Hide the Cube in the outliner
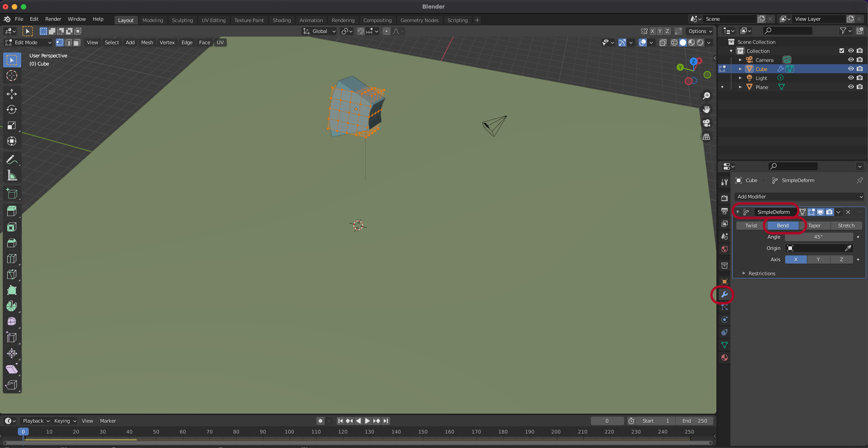Screen dimensions: 868x448 tap(851, 69)
